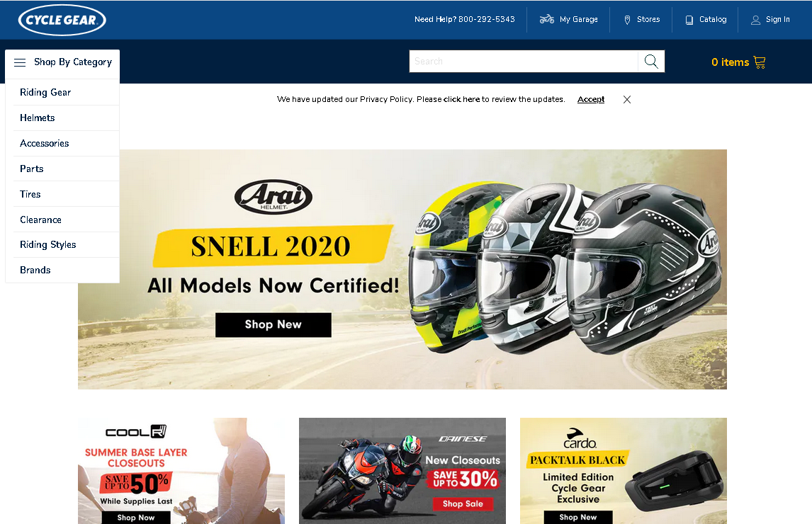812x524 pixels.
Task: Focus the Search input field
Action: pyautogui.click(x=524, y=62)
